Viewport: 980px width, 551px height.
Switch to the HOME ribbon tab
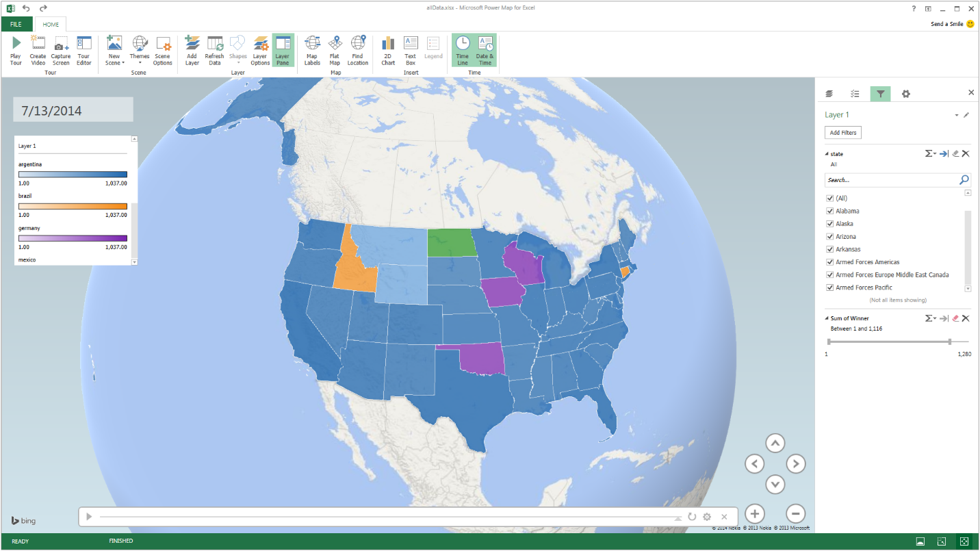(x=51, y=24)
